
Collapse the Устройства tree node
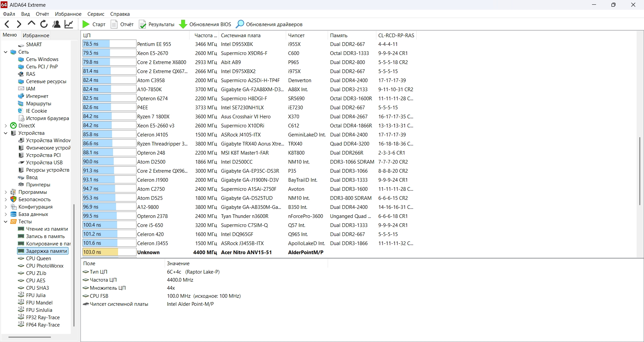pos(6,133)
